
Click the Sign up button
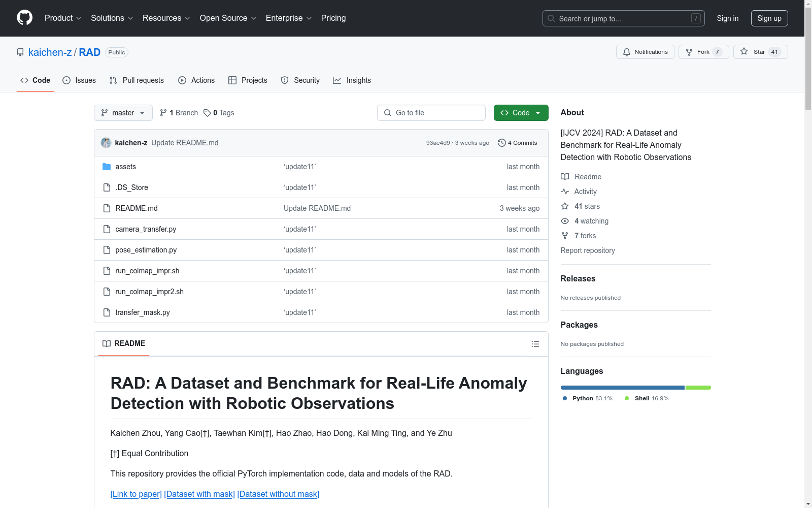coord(769,18)
